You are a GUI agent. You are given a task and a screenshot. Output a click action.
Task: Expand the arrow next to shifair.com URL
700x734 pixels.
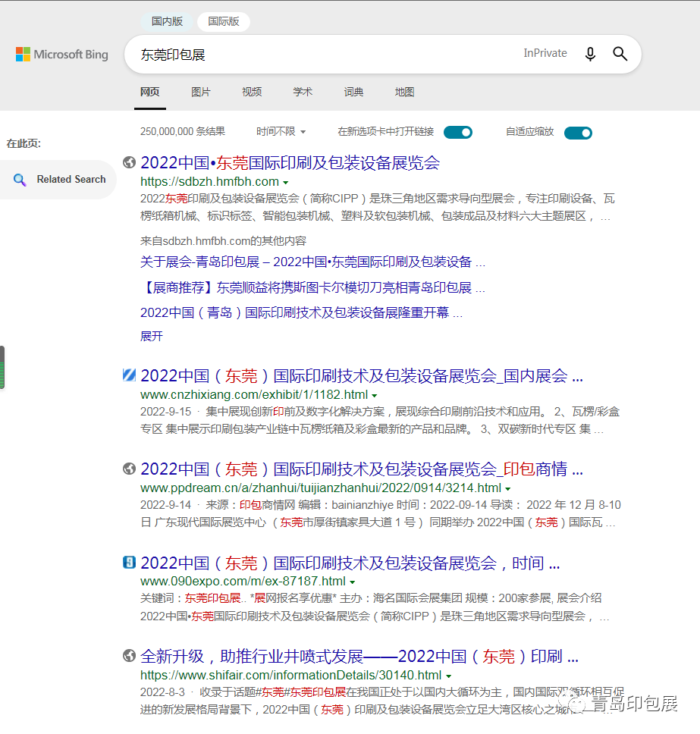448,676
